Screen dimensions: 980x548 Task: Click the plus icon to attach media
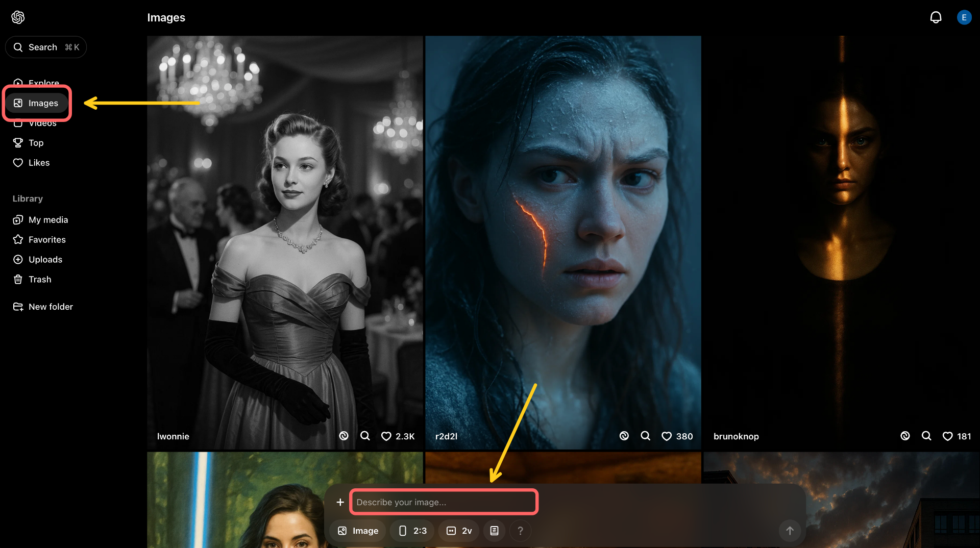point(340,502)
